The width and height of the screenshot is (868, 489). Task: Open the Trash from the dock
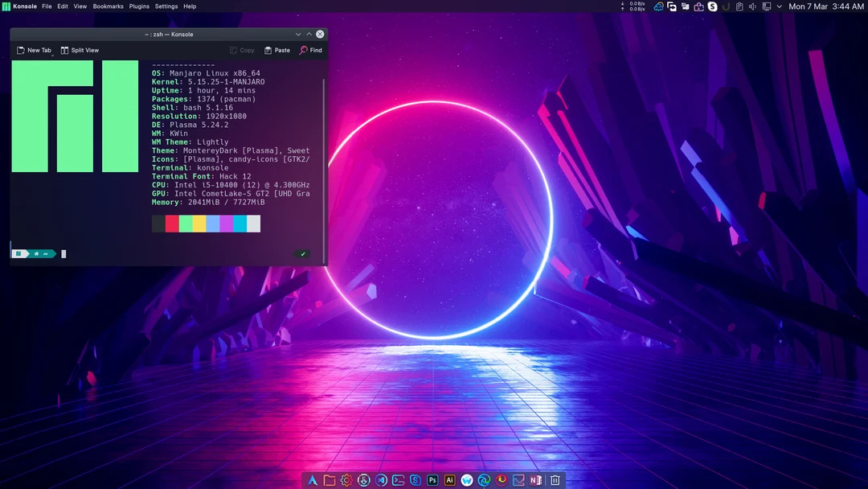tap(555, 479)
